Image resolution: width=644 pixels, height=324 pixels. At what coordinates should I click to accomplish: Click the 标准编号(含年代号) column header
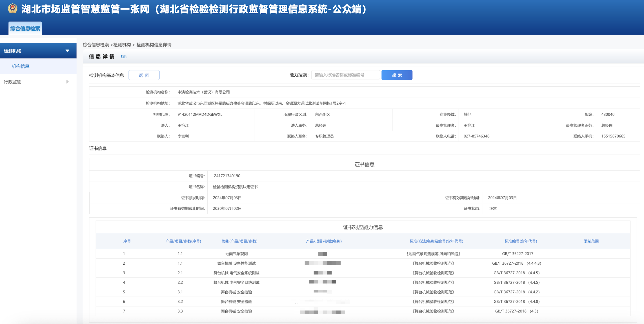point(520,241)
